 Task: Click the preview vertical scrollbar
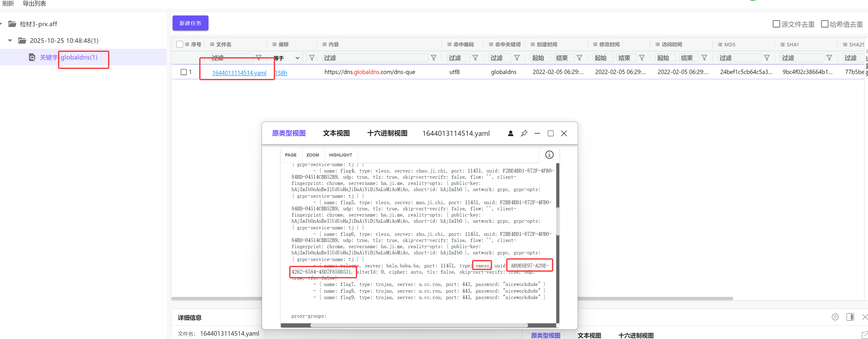coord(557,221)
